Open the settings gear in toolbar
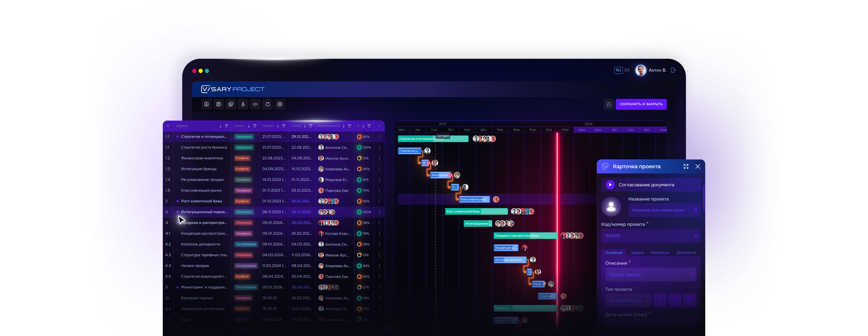 pyautogui.click(x=280, y=104)
